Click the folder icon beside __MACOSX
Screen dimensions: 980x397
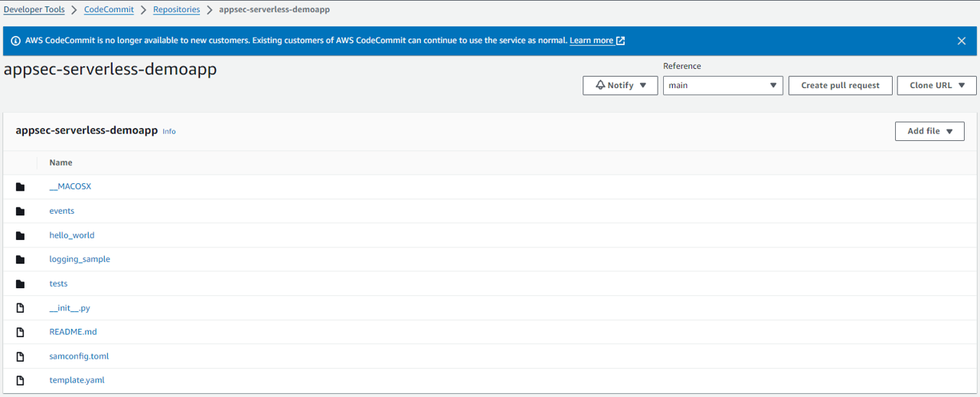pos(20,187)
